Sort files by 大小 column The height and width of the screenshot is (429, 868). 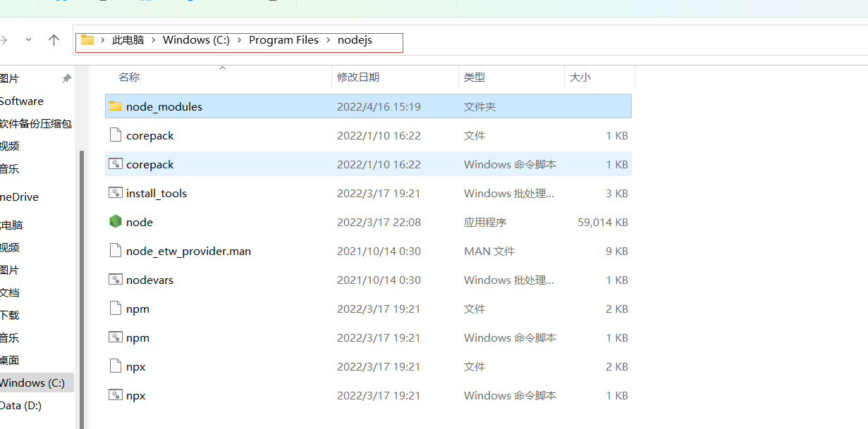pyautogui.click(x=580, y=77)
